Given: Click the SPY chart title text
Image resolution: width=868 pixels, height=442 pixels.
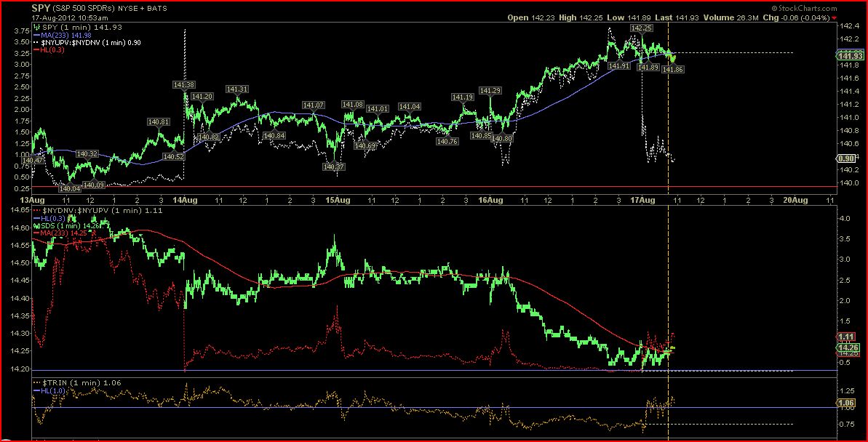Looking at the screenshot, I should pyautogui.click(x=41, y=9).
